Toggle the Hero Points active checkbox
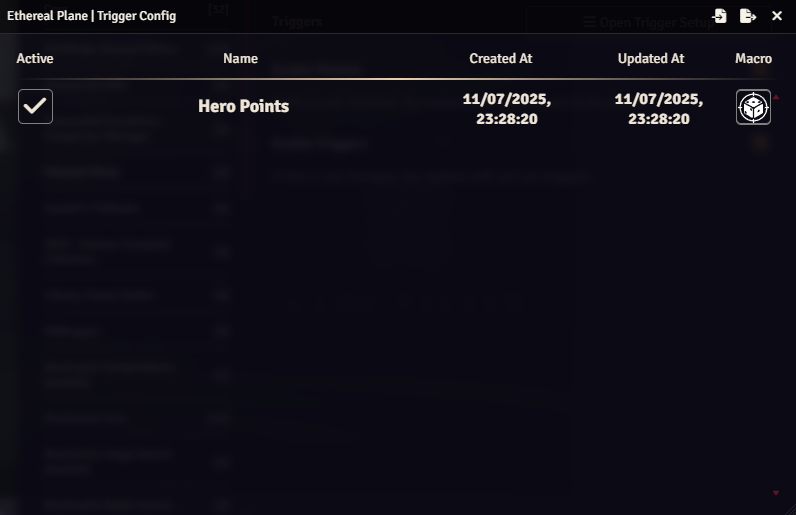This screenshot has width=796, height=515. click(35, 106)
